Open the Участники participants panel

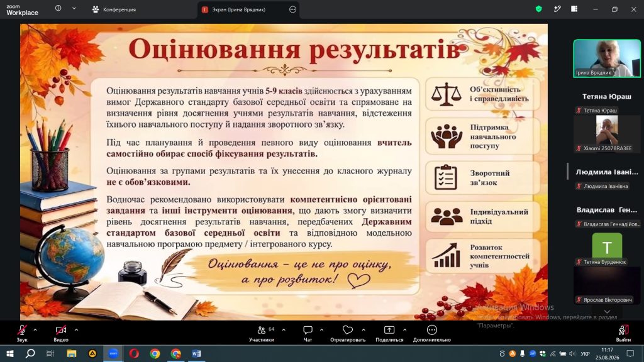pos(262,333)
